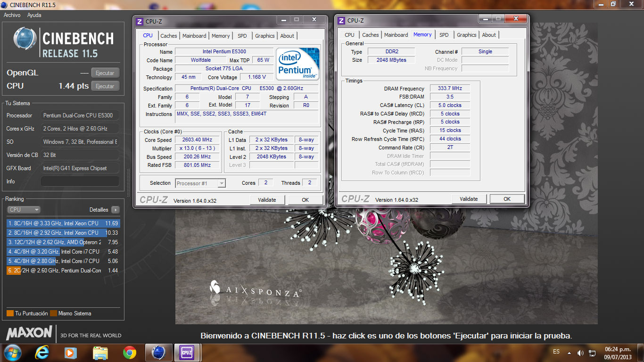Click the volume speaker tray icon
The width and height of the screenshot is (644, 362).
580,353
